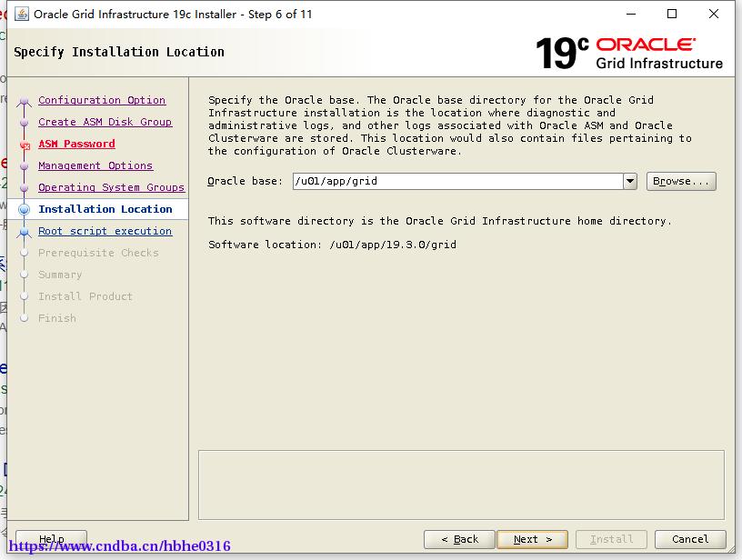Click inside the Oracle base path field
The height and width of the screenshot is (560, 742).
click(457, 181)
